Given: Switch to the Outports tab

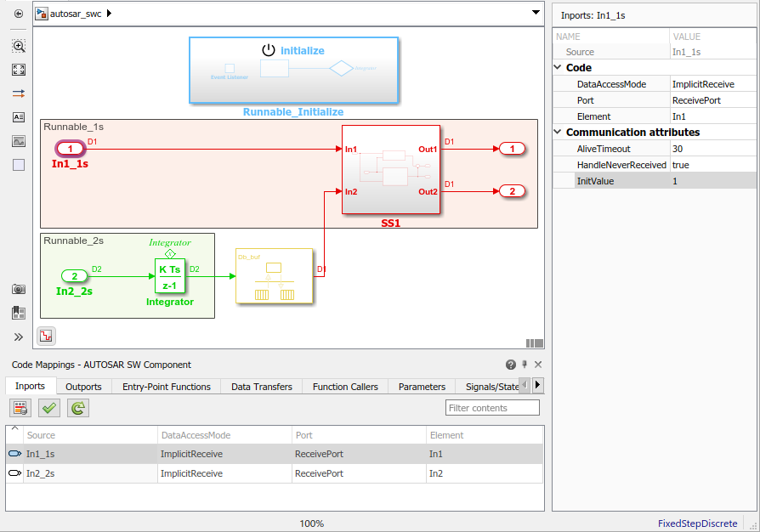Looking at the screenshot, I should pos(83,387).
